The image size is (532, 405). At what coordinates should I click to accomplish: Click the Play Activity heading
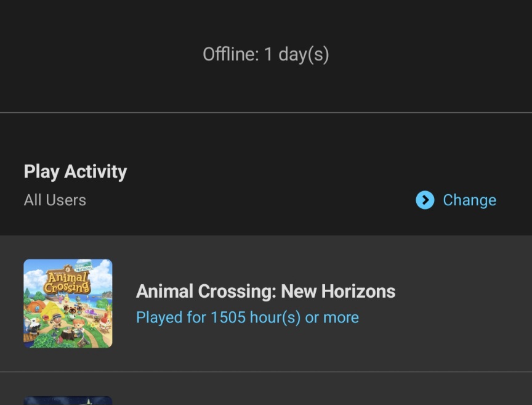(75, 171)
